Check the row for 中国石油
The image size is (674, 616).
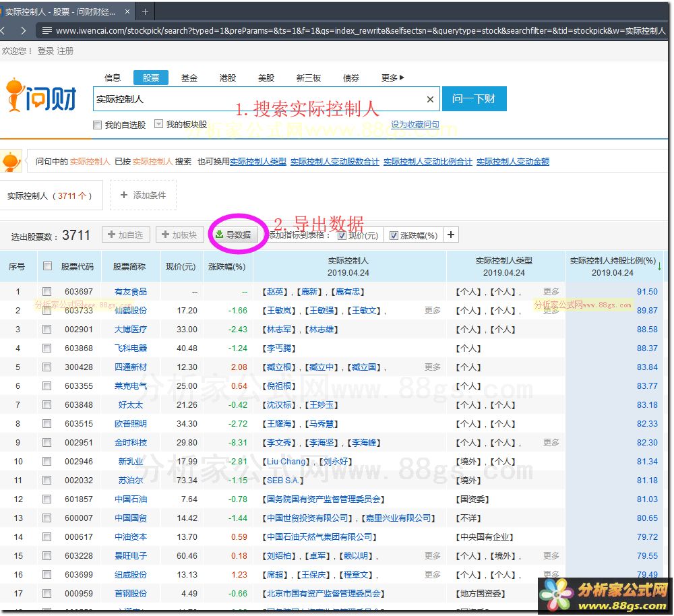pos(47,499)
